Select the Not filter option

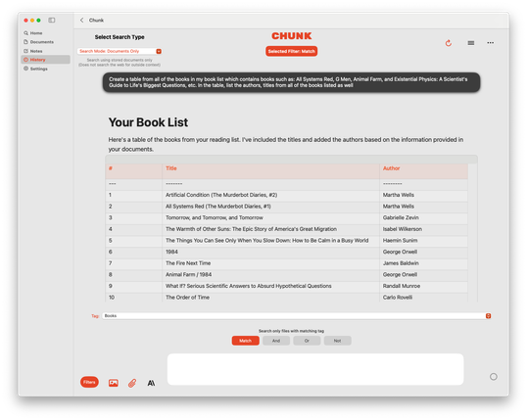coord(337,341)
